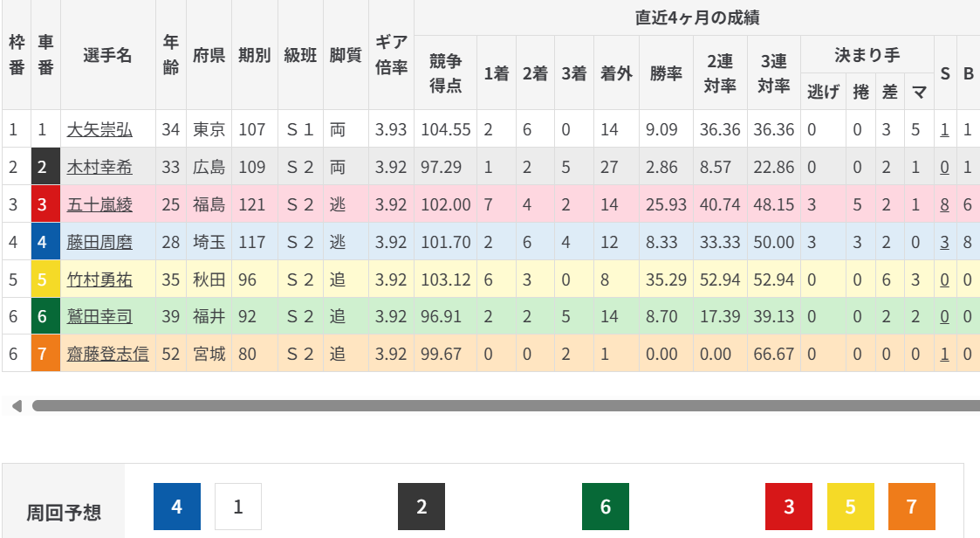Select the black number 2 badge in 周回予想

click(x=421, y=507)
